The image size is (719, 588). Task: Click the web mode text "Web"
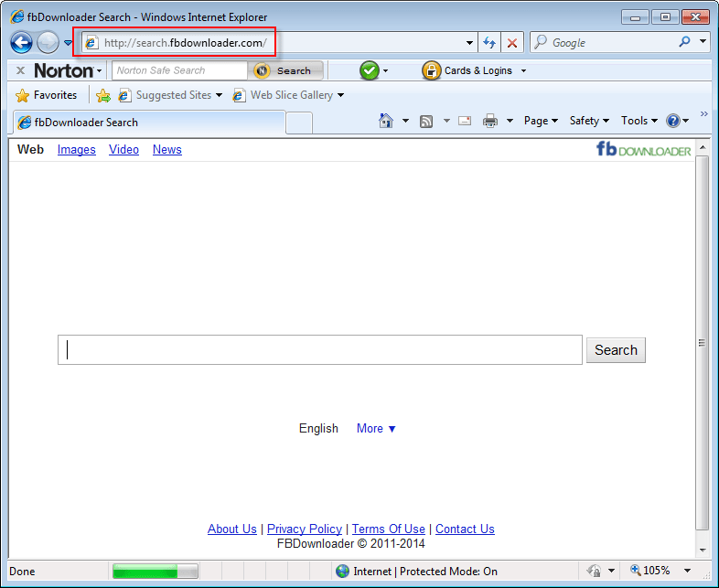pos(30,149)
